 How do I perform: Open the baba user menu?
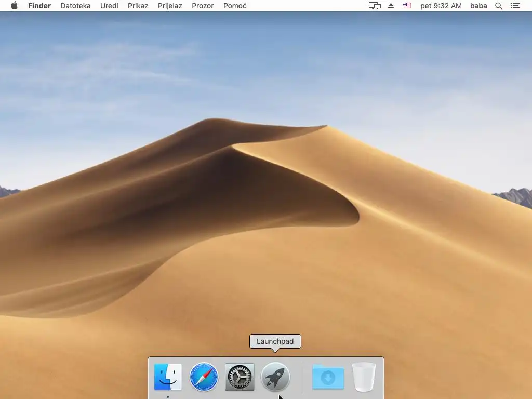pos(478,6)
